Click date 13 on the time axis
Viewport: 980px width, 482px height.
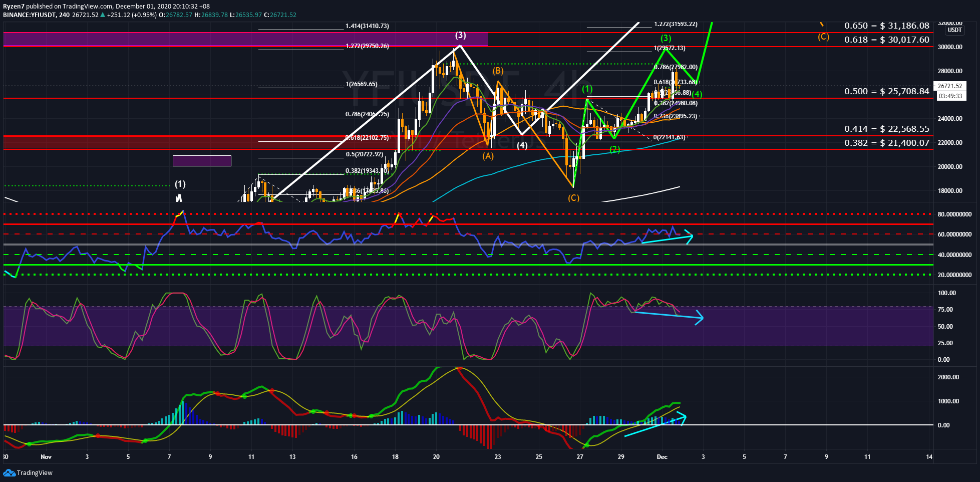[292, 457]
